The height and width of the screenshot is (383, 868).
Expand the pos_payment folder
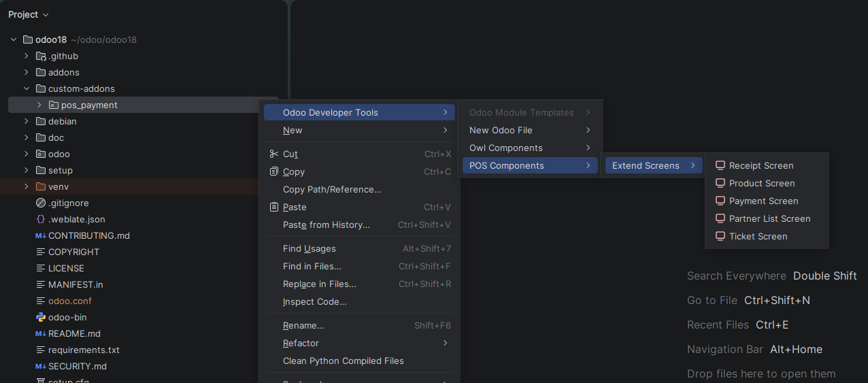coord(39,105)
